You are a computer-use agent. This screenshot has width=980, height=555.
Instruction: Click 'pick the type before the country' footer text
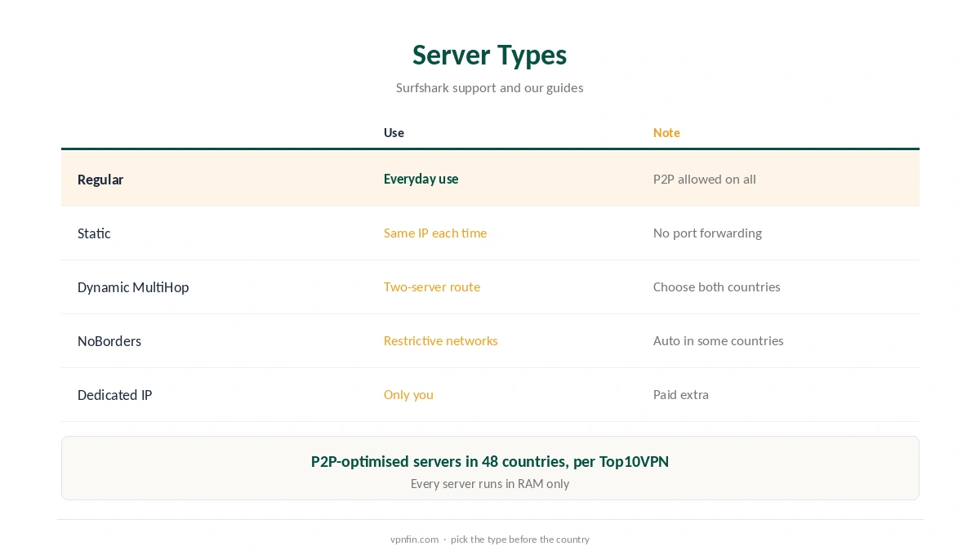[520, 539]
